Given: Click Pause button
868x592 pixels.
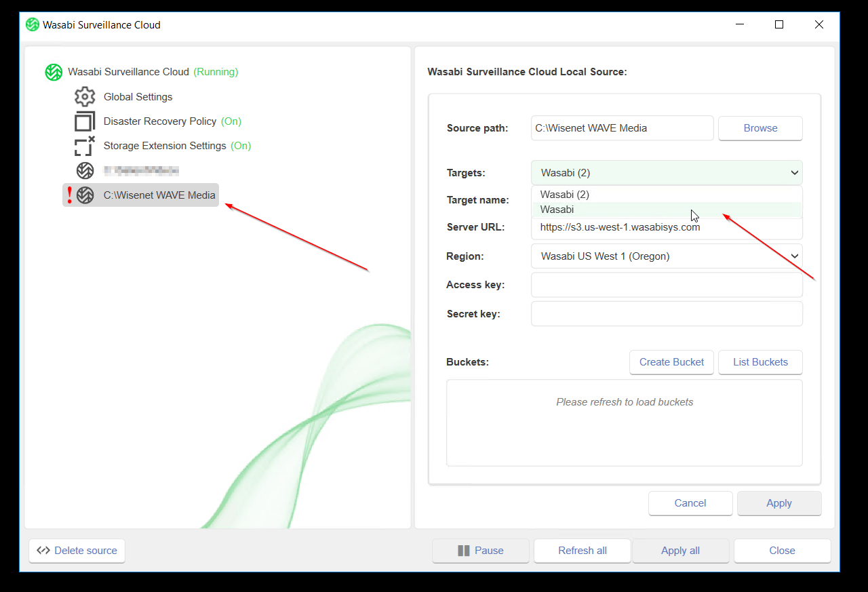Looking at the screenshot, I should [481, 551].
